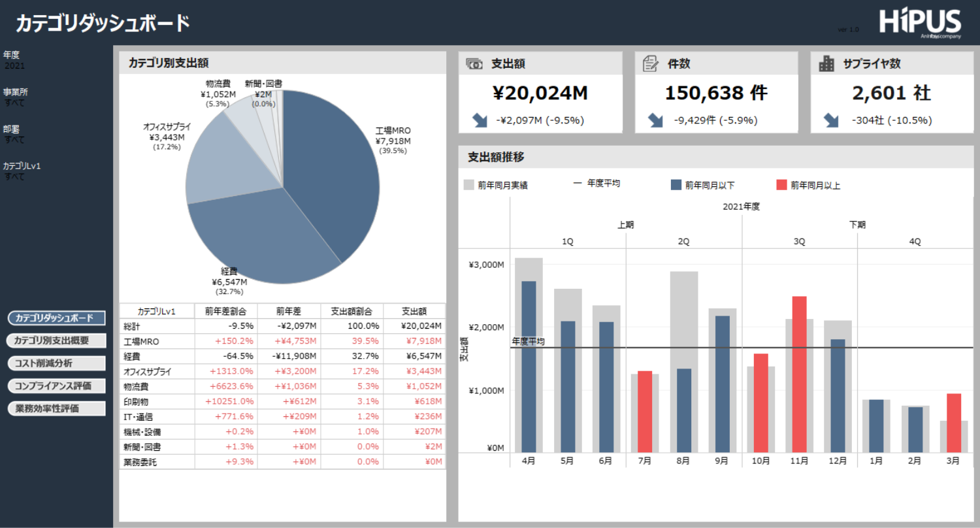Click the down arrow icon under ¥20,024M

point(480,120)
